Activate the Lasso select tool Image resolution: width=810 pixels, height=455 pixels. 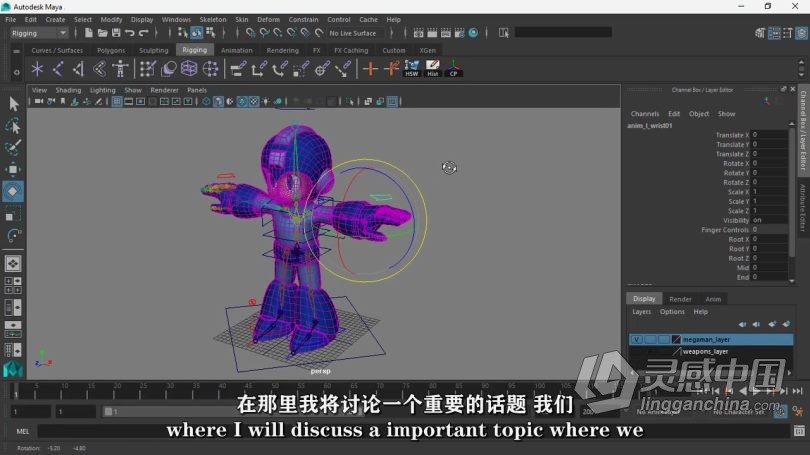pyautogui.click(x=13, y=126)
